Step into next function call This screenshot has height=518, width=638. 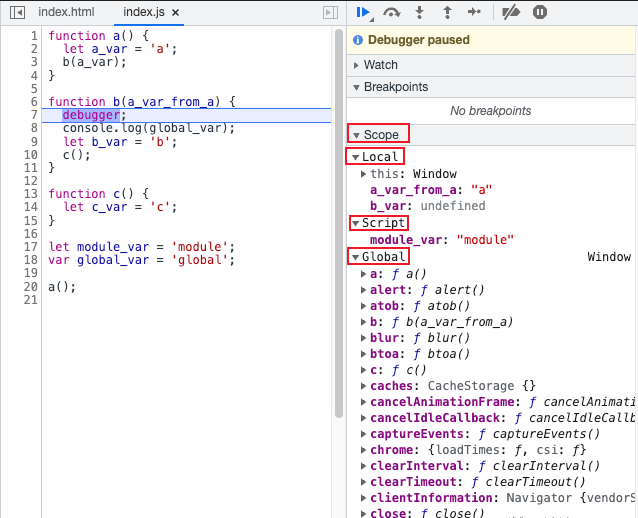pyautogui.click(x=419, y=13)
